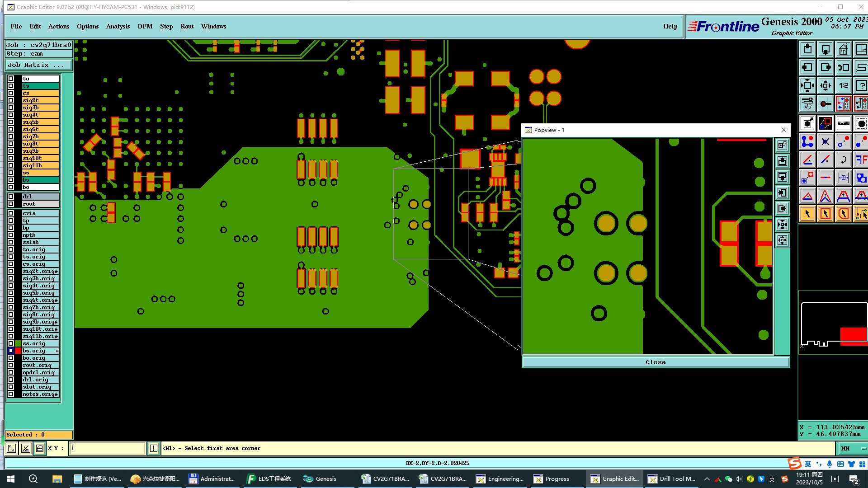
Task: Toggle checkbox for layer sig2t
Action: click(11, 100)
